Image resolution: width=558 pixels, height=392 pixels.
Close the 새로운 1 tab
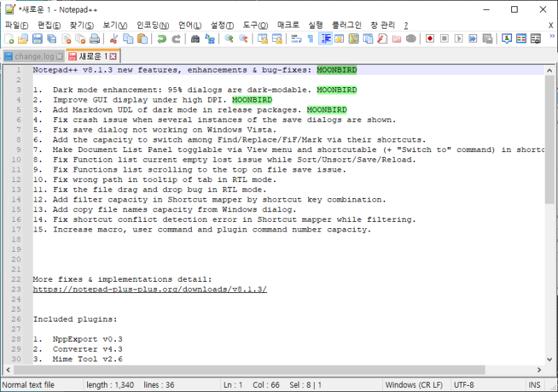click(x=113, y=56)
